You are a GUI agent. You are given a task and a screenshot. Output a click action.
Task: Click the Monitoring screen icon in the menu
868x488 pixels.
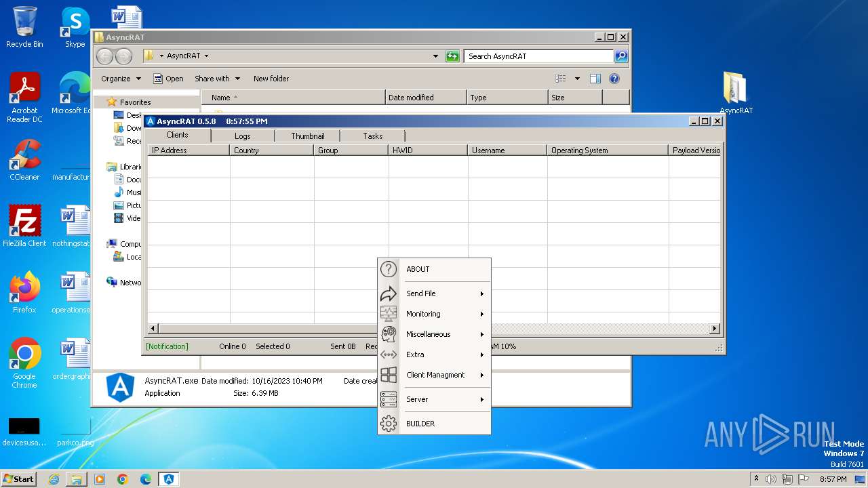point(389,314)
